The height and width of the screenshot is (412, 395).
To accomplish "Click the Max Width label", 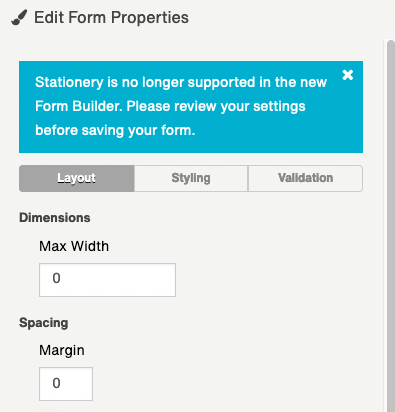I will click(x=74, y=246).
